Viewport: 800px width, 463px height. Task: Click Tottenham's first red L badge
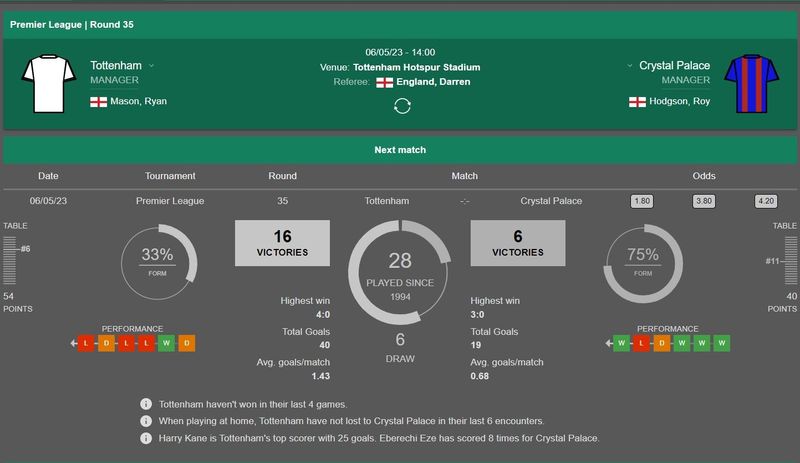[x=86, y=343]
